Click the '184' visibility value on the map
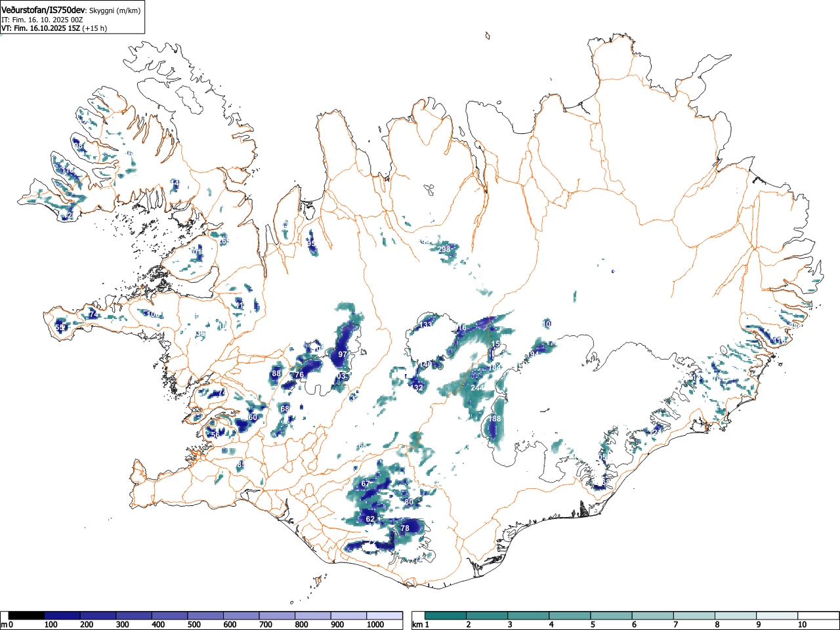The height and width of the screenshot is (630, 840). [x=495, y=367]
